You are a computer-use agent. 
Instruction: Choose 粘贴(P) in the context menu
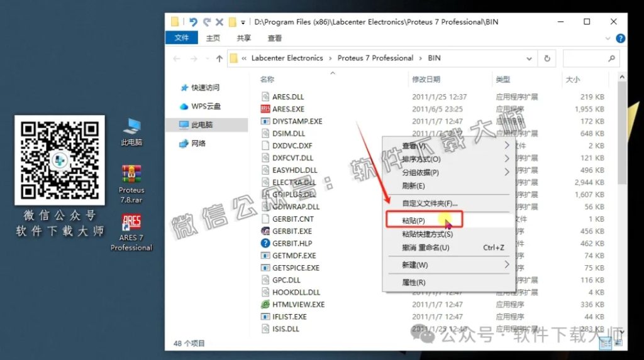tap(449, 221)
